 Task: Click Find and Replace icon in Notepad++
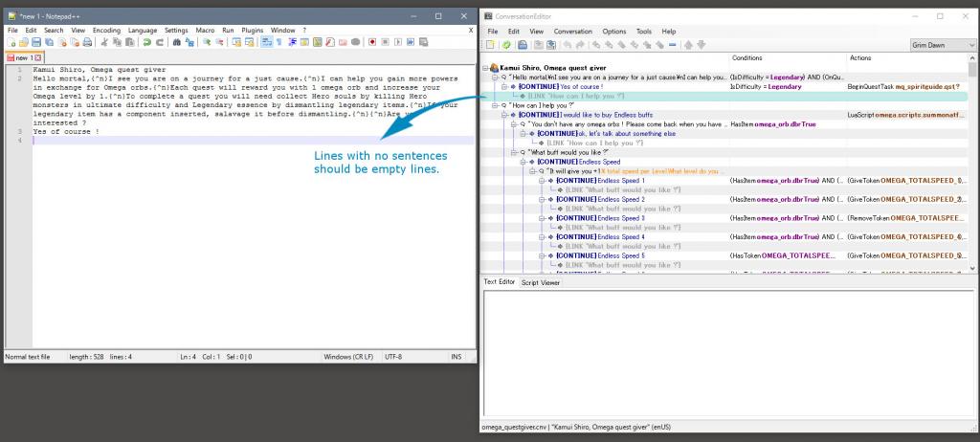(190, 42)
